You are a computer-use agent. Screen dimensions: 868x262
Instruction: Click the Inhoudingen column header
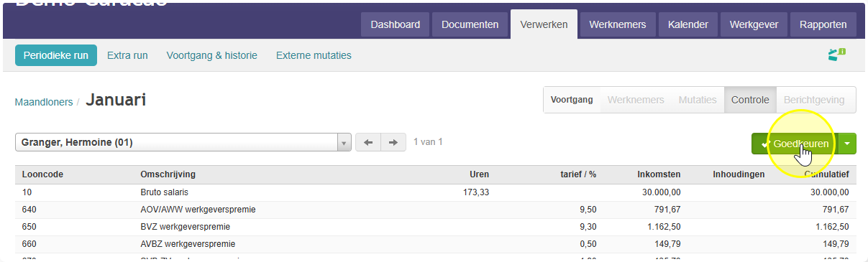pyautogui.click(x=739, y=174)
